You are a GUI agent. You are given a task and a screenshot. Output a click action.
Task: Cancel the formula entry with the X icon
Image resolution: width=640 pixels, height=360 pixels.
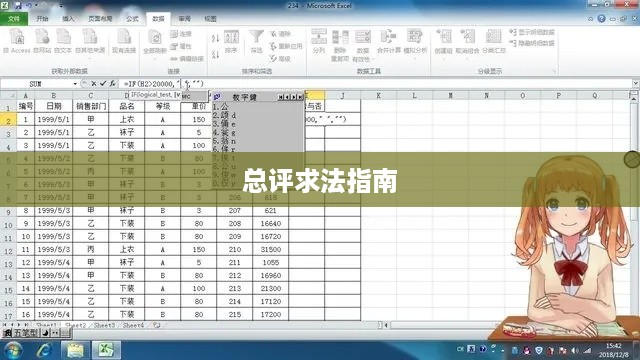point(94,84)
